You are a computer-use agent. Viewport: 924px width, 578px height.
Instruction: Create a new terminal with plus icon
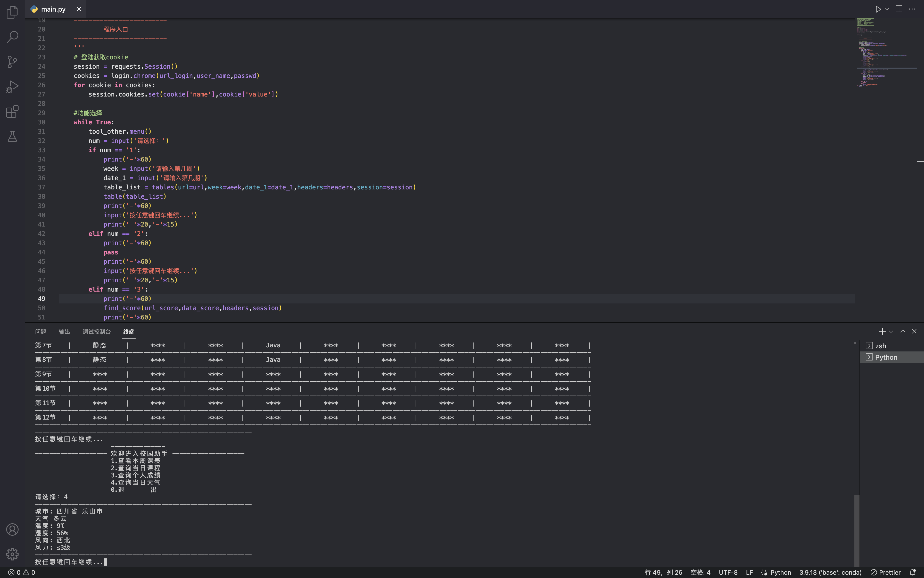pos(882,331)
